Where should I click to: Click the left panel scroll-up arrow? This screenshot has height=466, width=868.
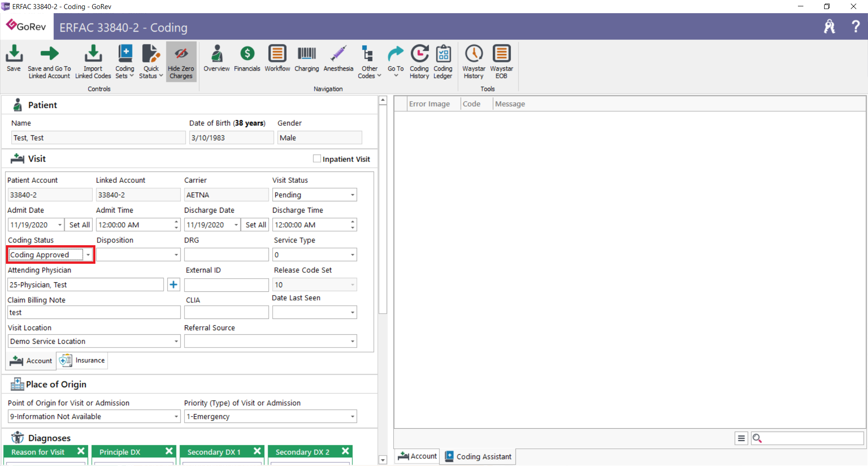[x=383, y=100]
